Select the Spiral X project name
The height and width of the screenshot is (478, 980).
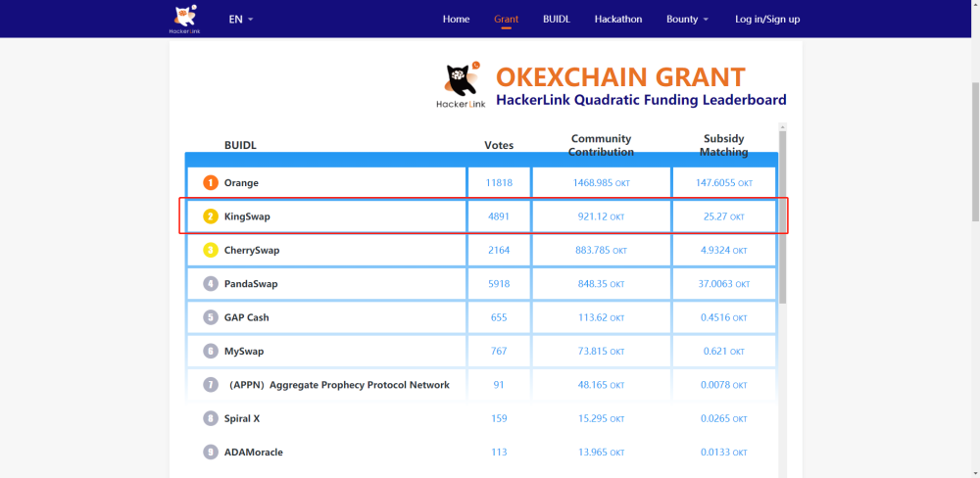(242, 418)
